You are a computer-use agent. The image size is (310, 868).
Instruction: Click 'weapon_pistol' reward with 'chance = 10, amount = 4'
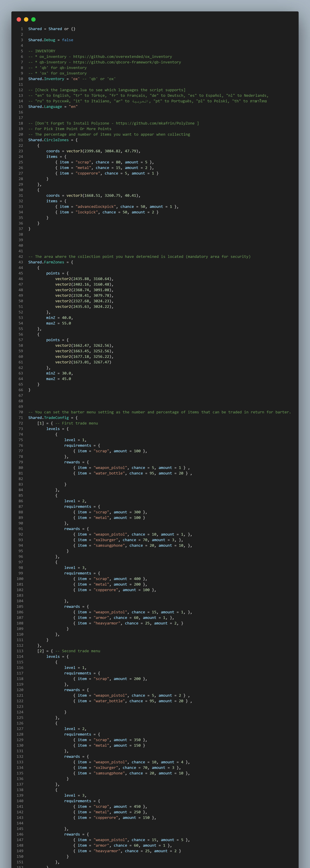132,762
